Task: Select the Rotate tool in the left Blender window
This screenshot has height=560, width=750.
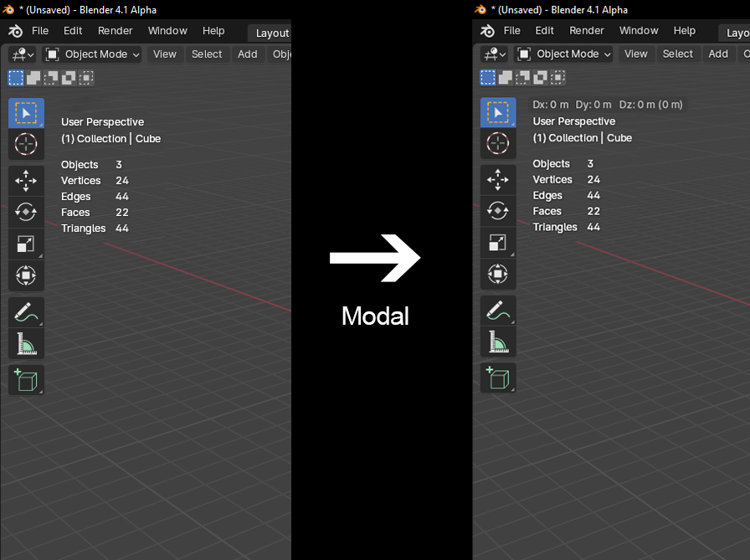Action: pyautogui.click(x=26, y=212)
